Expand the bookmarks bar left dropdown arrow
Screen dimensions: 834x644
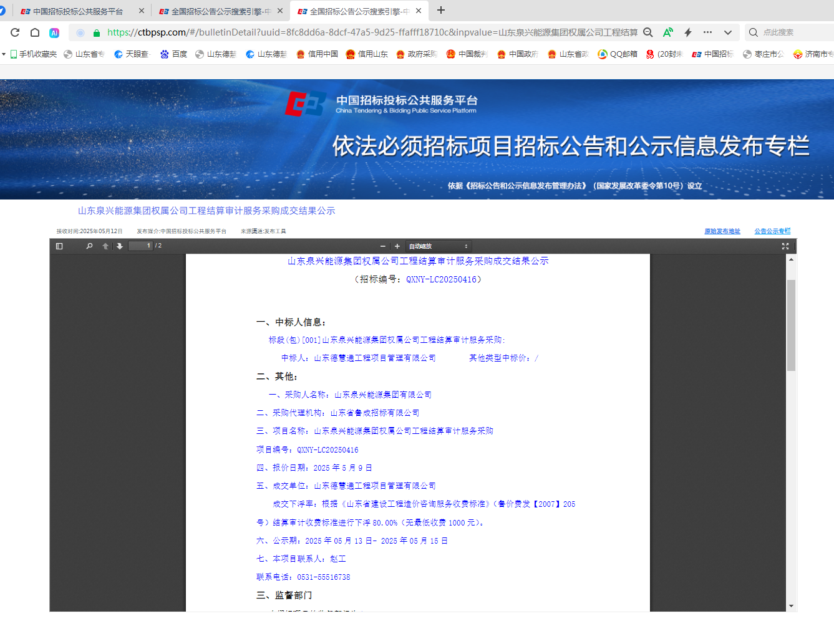tap(4, 54)
